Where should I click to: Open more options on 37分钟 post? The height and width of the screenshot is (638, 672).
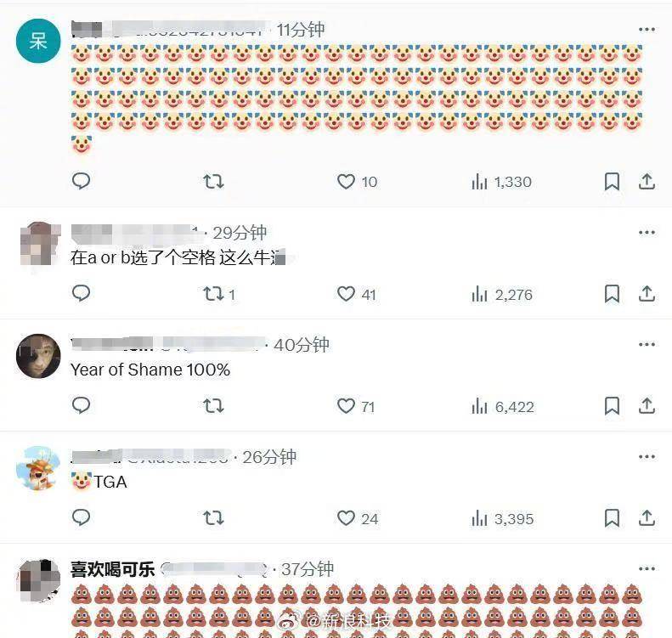point(647,569)
